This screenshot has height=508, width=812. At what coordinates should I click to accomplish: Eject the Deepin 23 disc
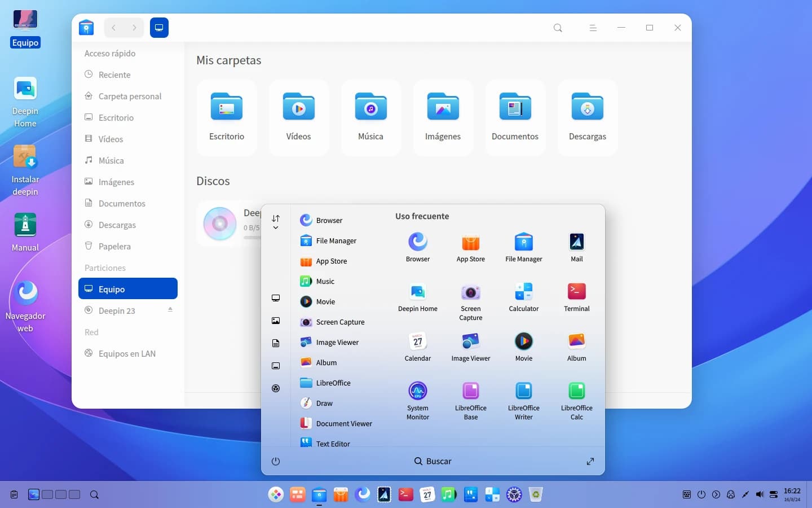click(x=170, y=310)
